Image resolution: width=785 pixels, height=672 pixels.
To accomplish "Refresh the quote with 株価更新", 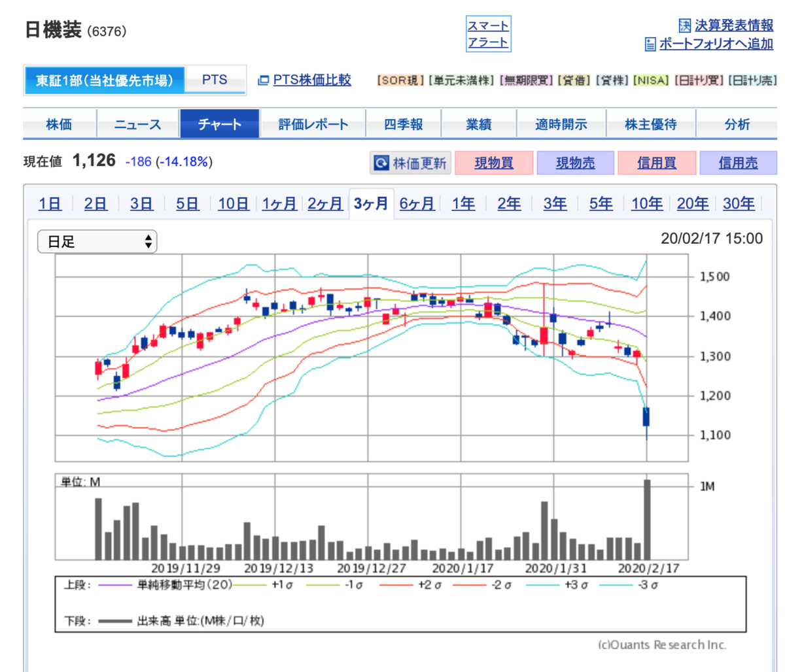I will tap(410, 163).
